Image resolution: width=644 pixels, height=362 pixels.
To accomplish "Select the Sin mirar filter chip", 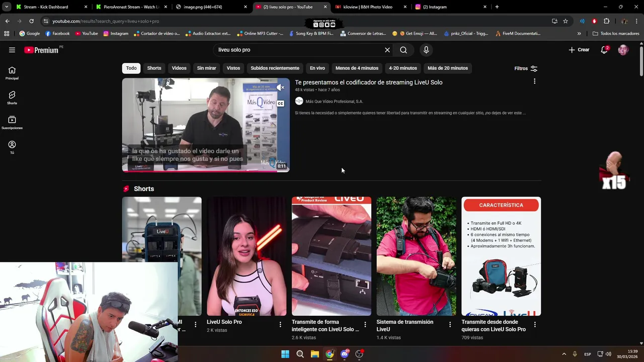I will click(x=206, y=68).
